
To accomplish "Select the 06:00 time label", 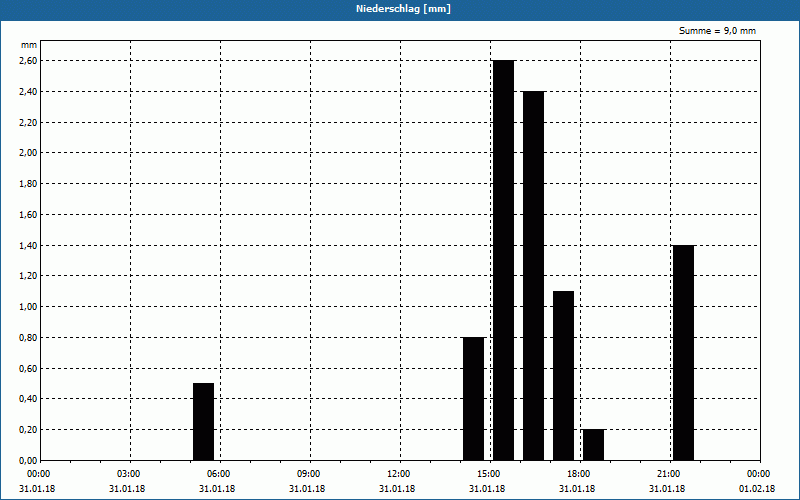I will tap(219, 474).
